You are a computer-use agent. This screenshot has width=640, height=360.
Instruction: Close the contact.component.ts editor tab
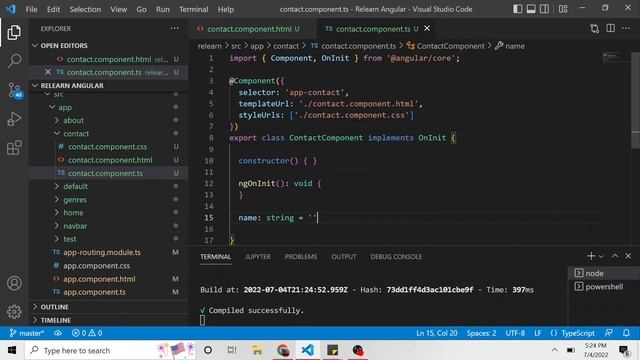point(427,28)
